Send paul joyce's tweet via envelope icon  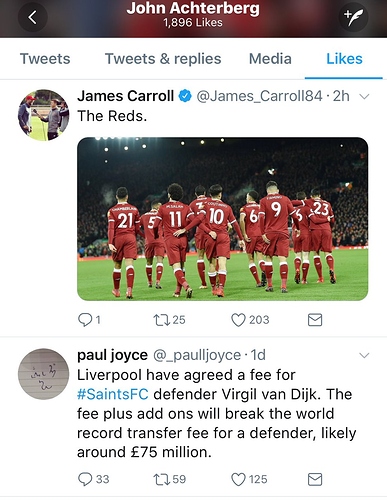coord(315,479)
